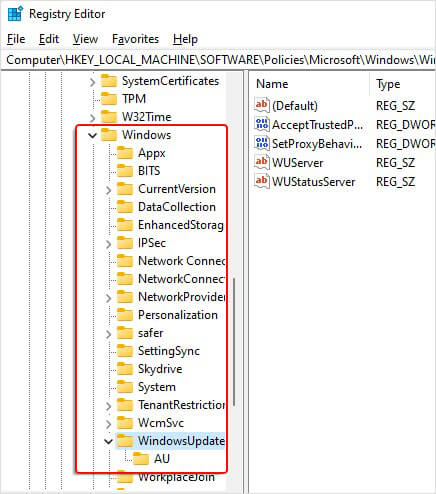This screenshot has width=436, height=494.
Task: Collapse the WindowsUpdate key
Action: coord(108,441)
